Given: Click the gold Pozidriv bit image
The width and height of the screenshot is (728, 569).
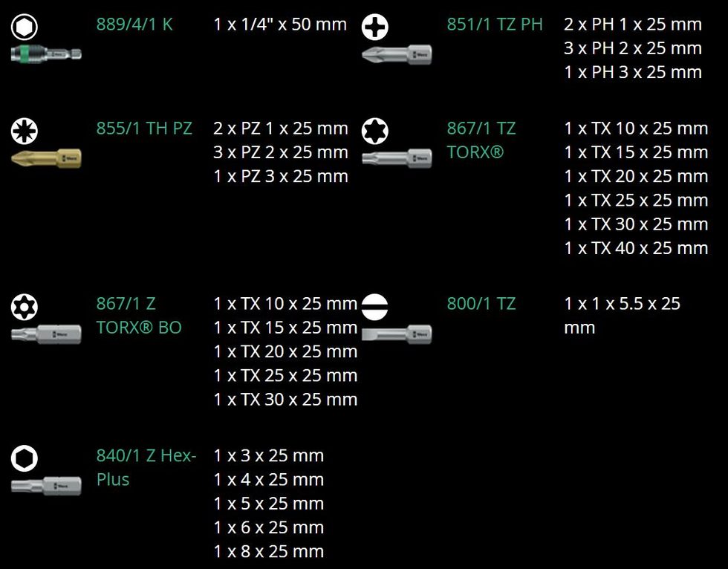Looking at the screenshot, I should click(46, 158).
